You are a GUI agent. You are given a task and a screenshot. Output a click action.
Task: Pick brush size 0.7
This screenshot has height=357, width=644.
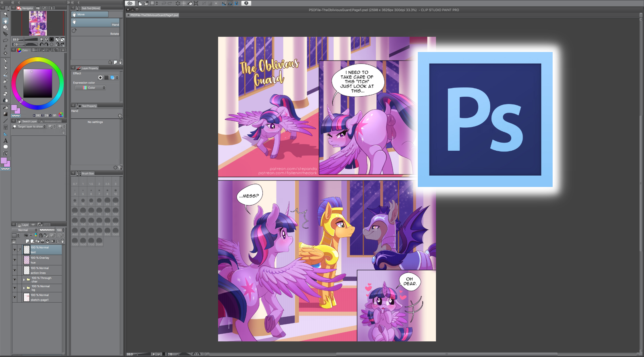75,181
